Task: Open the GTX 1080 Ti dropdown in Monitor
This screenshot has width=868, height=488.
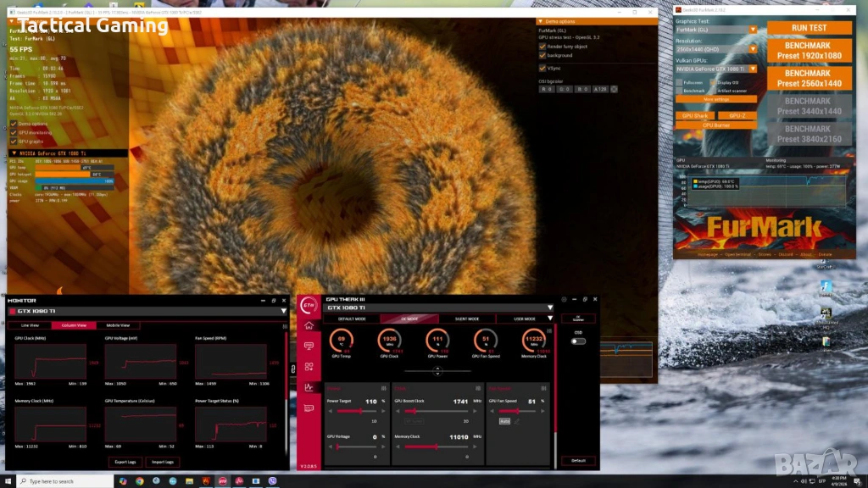Action: pyautogui.click(x=285, y=311)
